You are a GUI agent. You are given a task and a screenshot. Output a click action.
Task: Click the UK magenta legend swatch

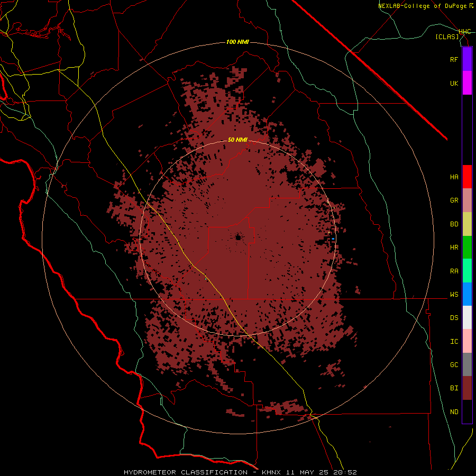[x=467, y=83]
